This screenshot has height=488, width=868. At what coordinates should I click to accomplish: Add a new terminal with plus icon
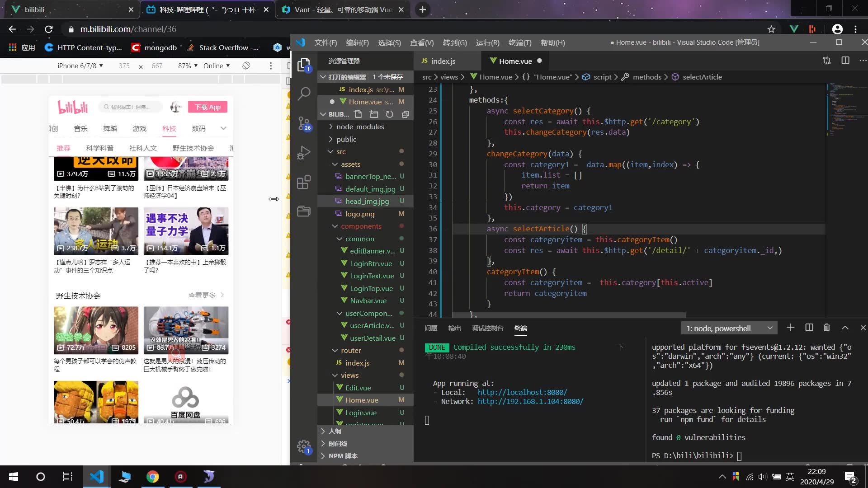pos(790,328)
